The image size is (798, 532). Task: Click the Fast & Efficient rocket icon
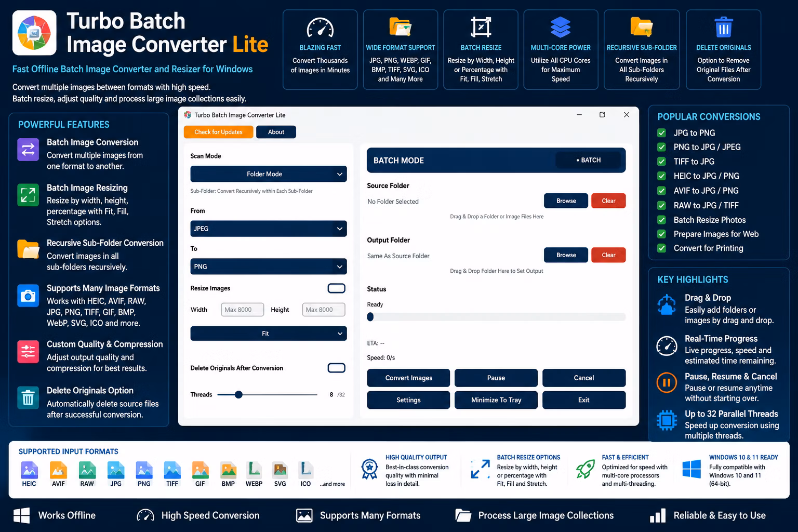click(586, 469)
